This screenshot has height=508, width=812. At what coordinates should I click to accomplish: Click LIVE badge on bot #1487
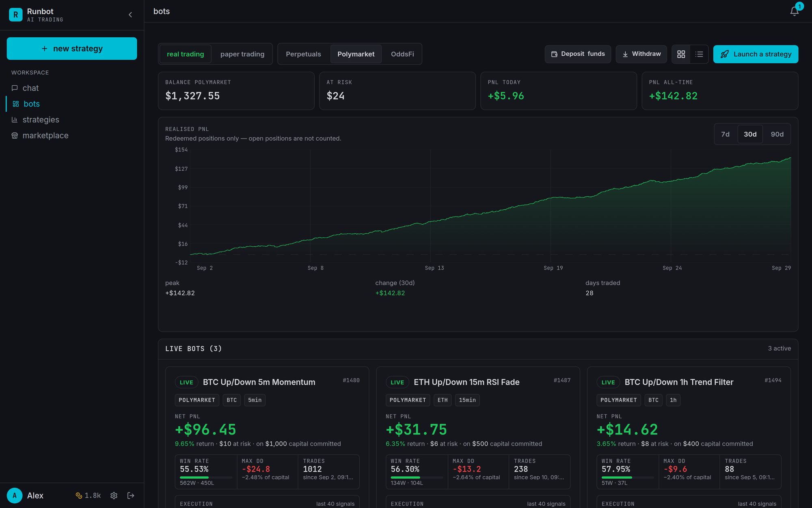point(397,382)
